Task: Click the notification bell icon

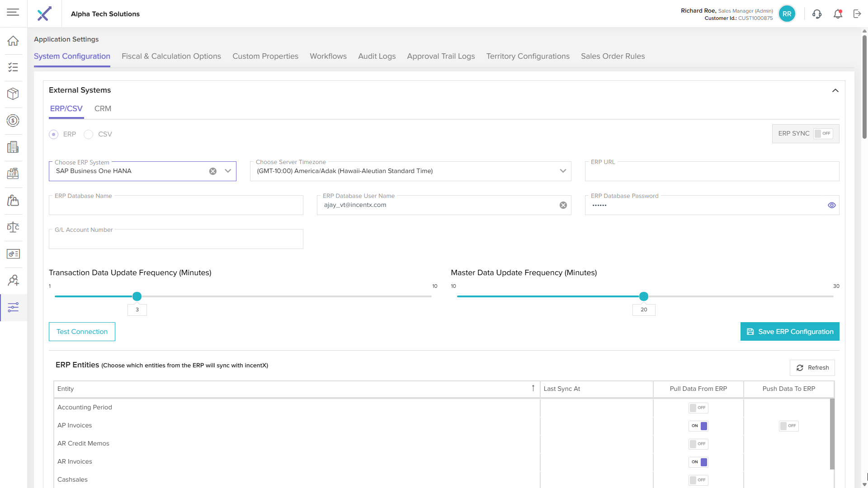Action: coord(838,14)
